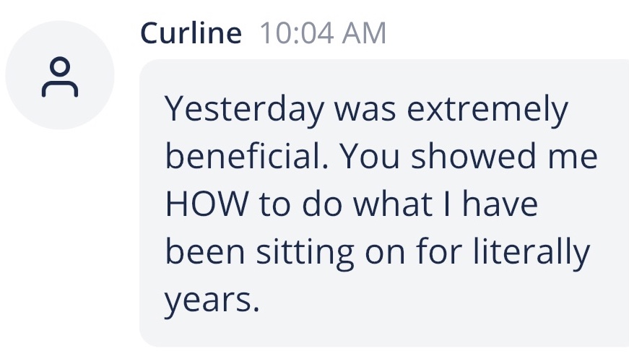Click the word "me" ending the second line

[574, 157]
